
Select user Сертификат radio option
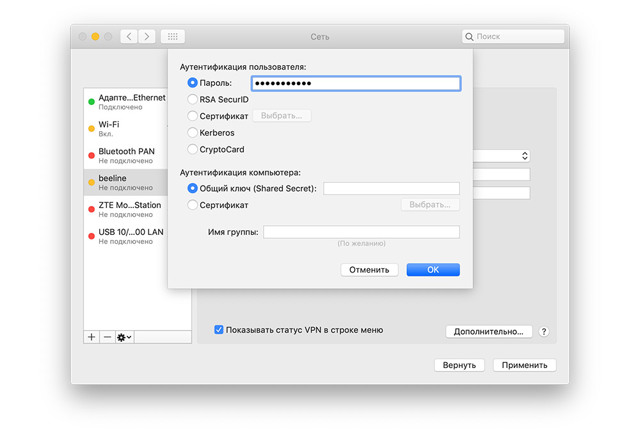point(192,116)
